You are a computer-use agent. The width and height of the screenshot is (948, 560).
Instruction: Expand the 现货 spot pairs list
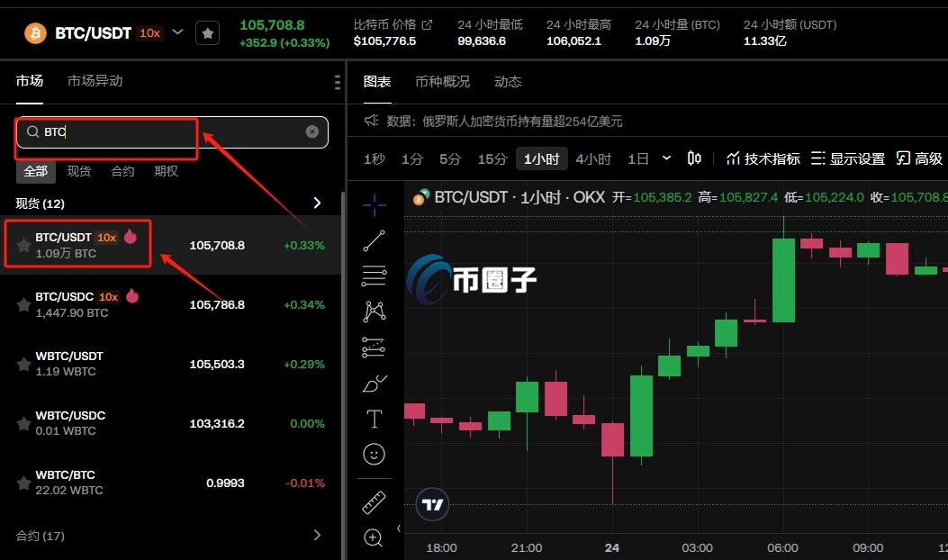pos(317,203)
